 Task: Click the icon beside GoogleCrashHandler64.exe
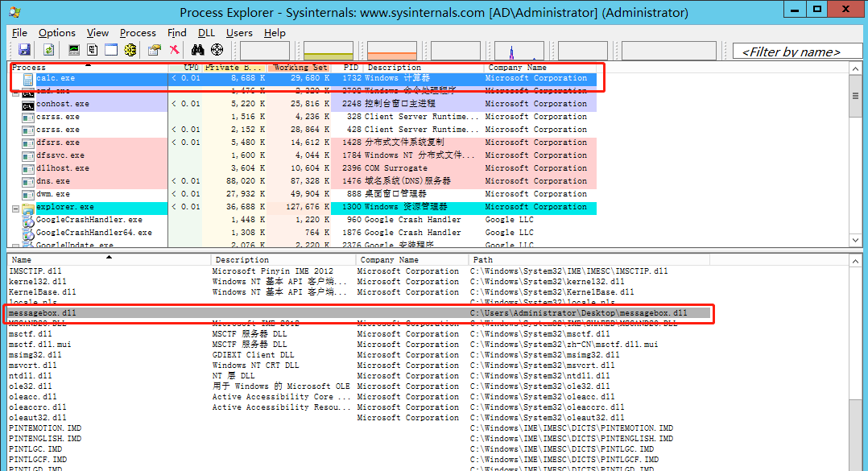pyautogui.click(x=28, y=233)
